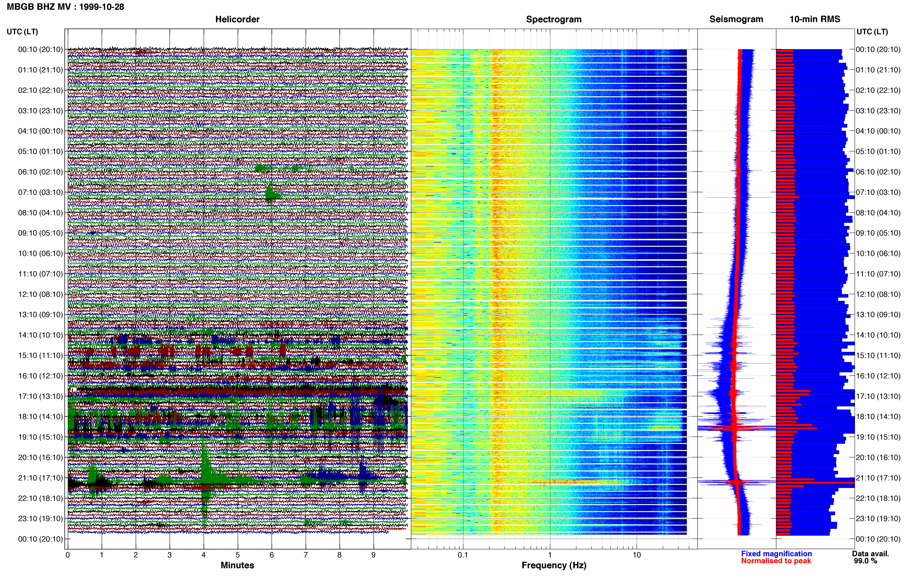Select the 'Frequency (Hz)' axis label
Screen dimensions: 924x578
click(x=554, y=565)
